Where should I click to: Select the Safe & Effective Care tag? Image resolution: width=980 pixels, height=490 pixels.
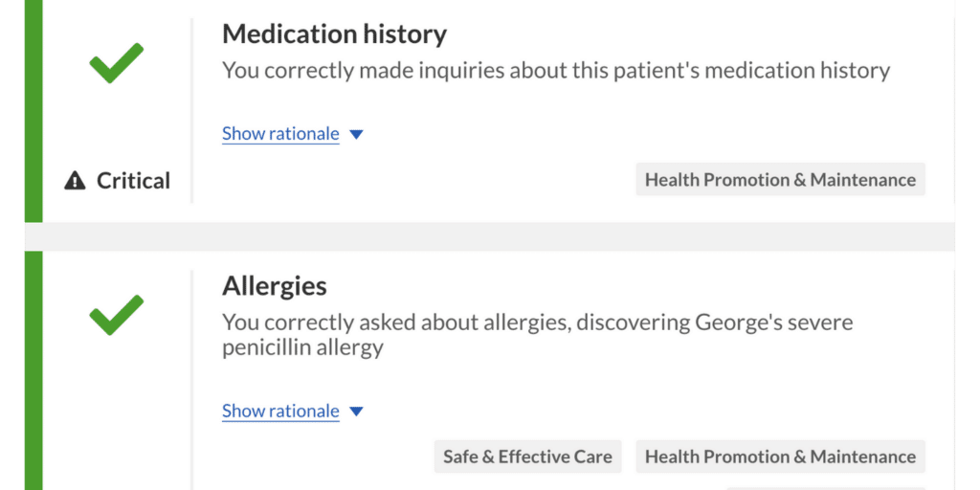(528, 457)
